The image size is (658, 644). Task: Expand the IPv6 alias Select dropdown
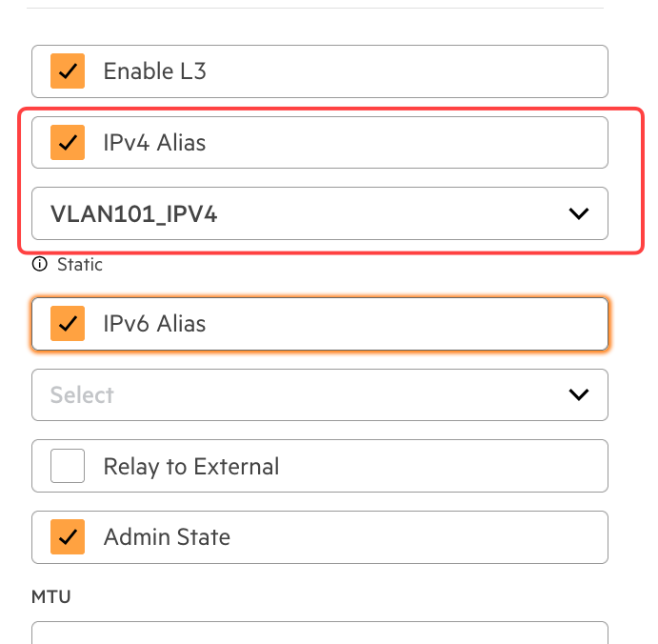(319, 394)
